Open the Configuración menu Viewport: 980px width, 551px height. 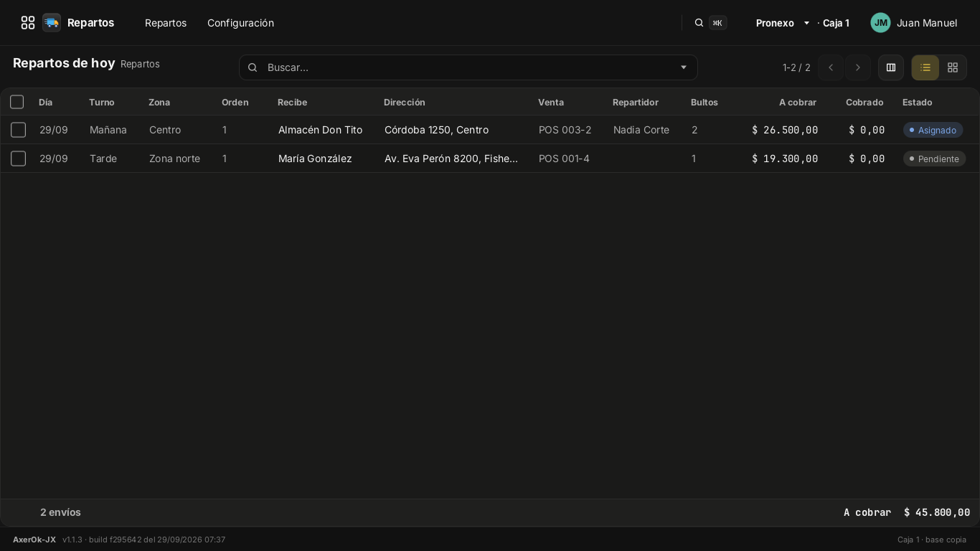(240, 23)
